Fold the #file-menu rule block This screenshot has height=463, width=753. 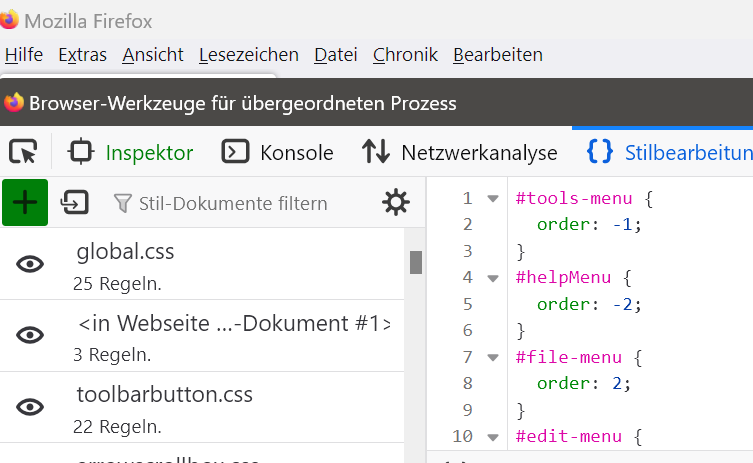pos(492,357)
